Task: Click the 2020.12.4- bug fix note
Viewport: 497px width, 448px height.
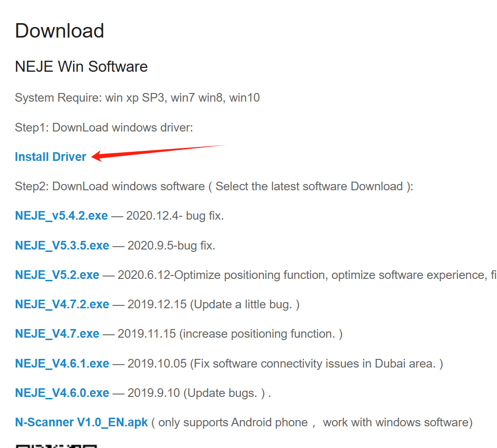Action: [175, 216]
